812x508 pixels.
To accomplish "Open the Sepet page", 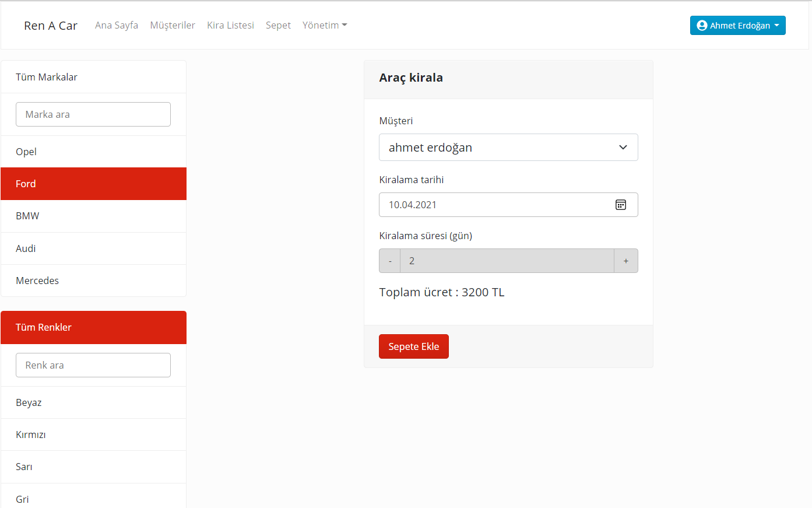I will (278, 25).
